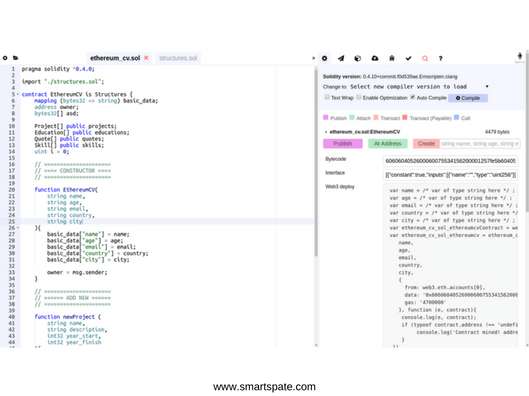Open the red magnifier search tab
Image resolution: width=529 pixels, height=396 pixels.
pyautogui.click(x=425, y=58)
